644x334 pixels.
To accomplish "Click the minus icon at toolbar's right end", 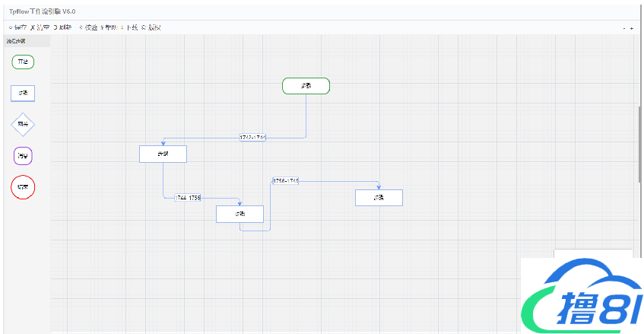I will point(624,28).
